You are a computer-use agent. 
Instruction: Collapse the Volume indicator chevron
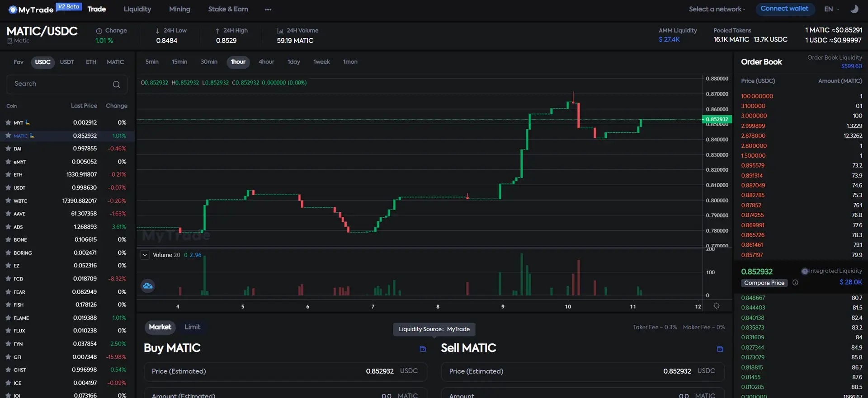tap(145, 255)
